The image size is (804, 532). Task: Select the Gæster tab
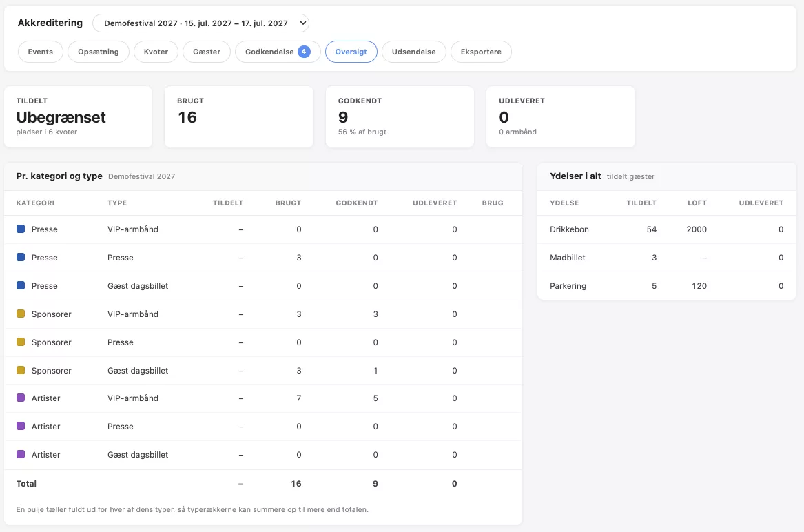click(x=207, y=52)
